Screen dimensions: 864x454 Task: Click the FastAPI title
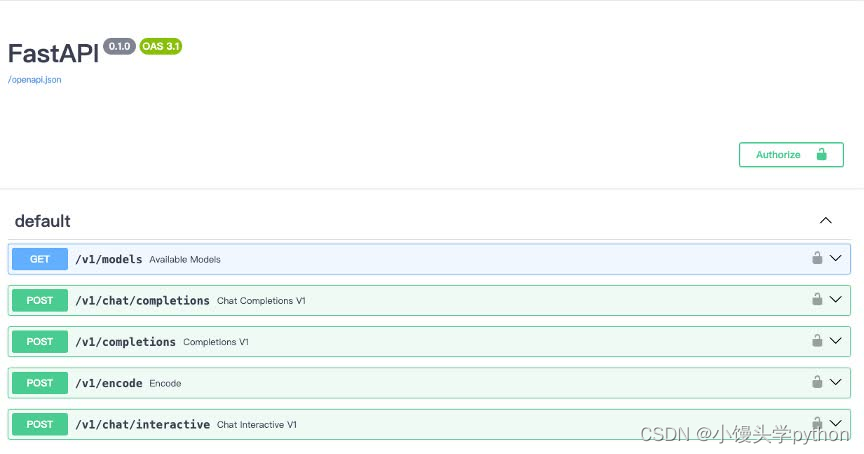point(53,53)
